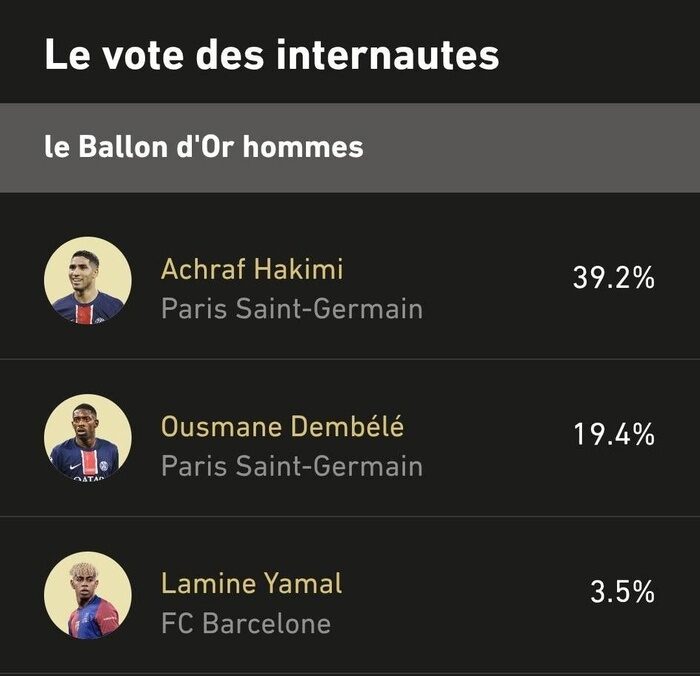Select Lamine Yamal's profile picture
Screen dimensions: 700x676
point(88,595)
